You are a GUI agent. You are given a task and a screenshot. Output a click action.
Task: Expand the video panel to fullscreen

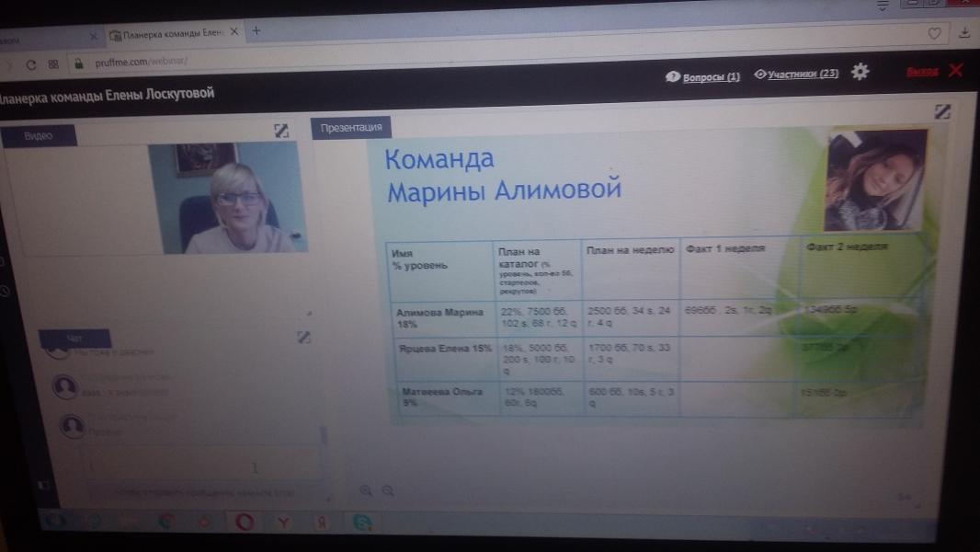pos(281,132)
